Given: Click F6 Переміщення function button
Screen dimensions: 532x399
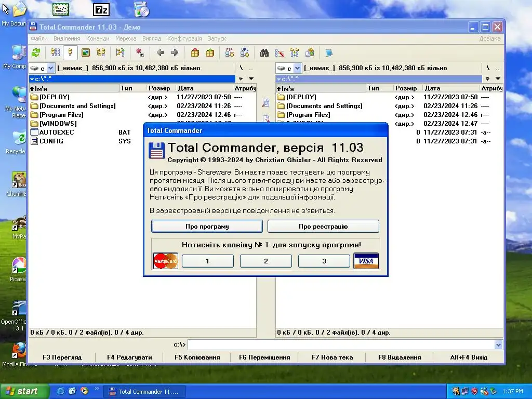Looking at the screenshot, I should [264, 357].
